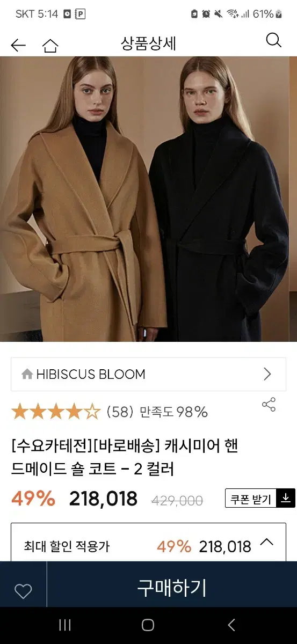This screenshot has width=297, height=644.
Task: Tap the coupon download arrow icon
Action: click(x=286, y=498)
